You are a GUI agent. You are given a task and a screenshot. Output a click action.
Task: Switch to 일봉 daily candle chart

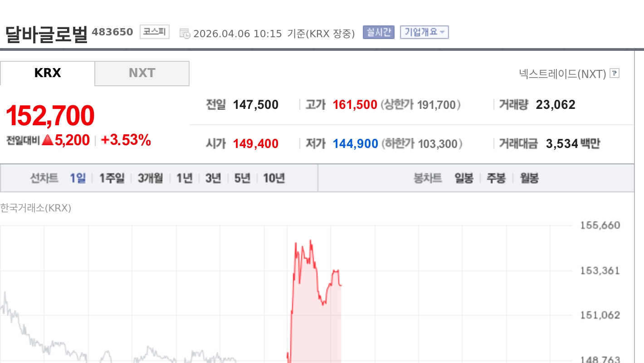(464, 179)
